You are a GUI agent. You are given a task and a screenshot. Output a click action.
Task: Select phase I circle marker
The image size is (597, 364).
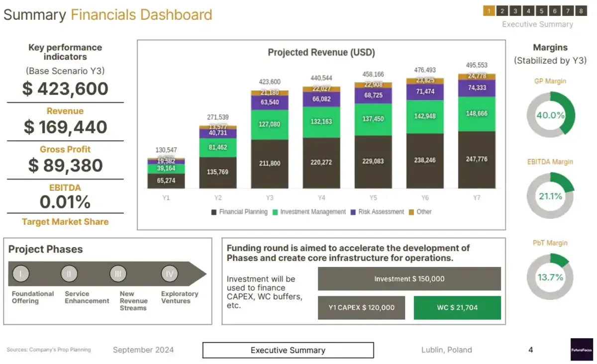click(21, 273)
